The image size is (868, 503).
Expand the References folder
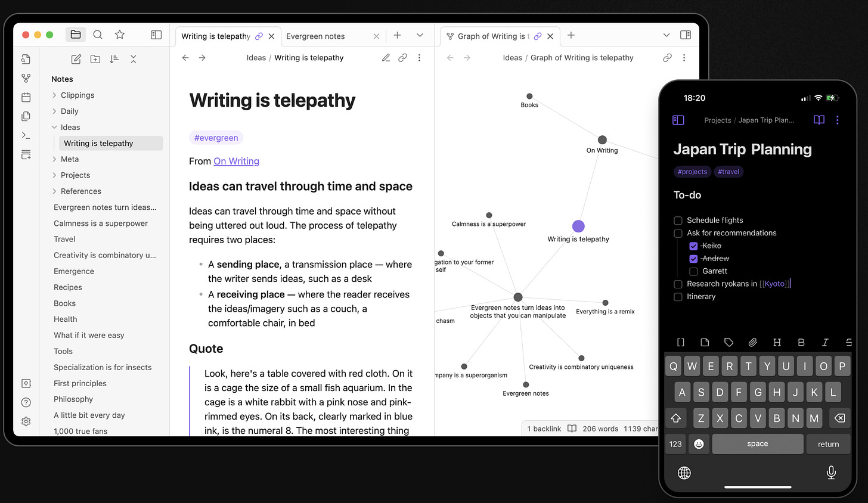point(54,191)
